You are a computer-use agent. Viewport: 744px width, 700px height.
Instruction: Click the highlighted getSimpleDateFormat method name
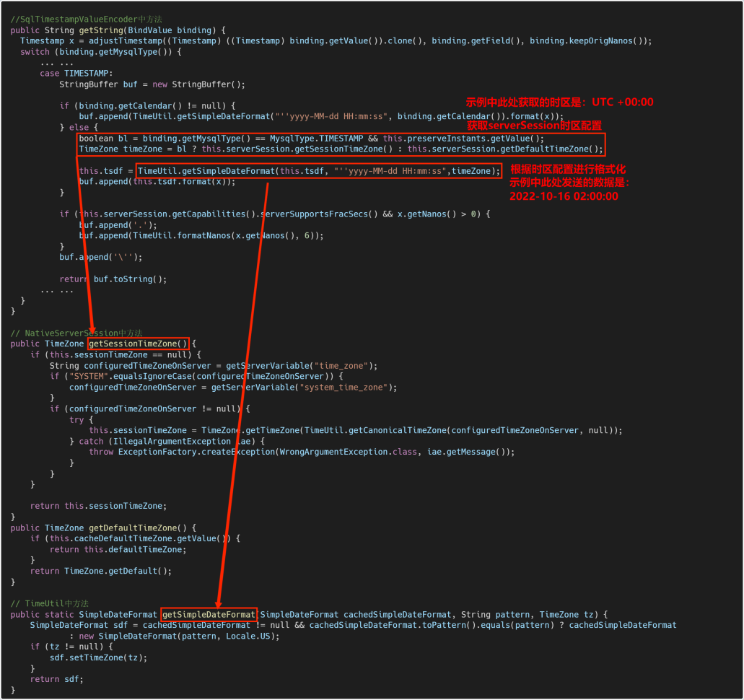point(208,614)
